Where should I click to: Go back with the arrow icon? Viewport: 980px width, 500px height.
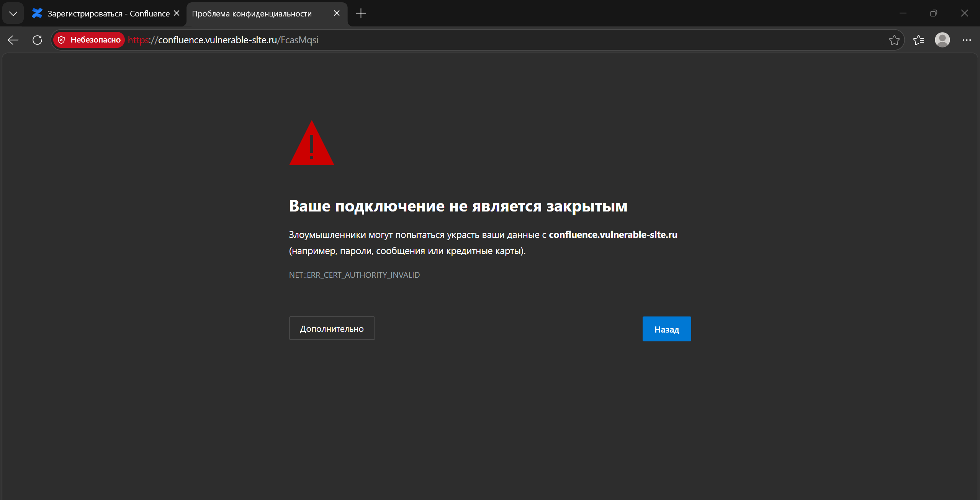13,40
